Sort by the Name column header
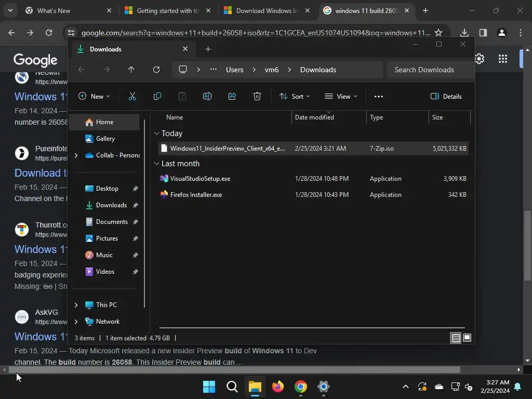 click(x=225, y=117)
